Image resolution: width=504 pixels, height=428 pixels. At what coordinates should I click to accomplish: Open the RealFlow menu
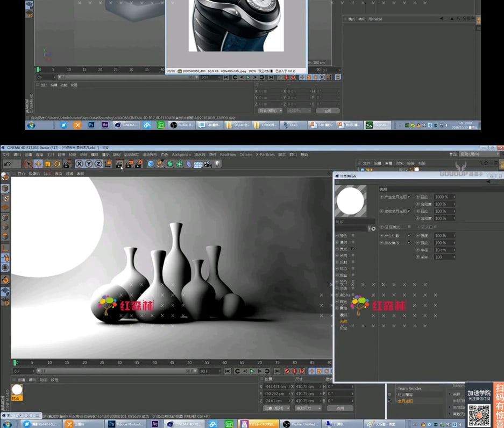pos(228,155)
